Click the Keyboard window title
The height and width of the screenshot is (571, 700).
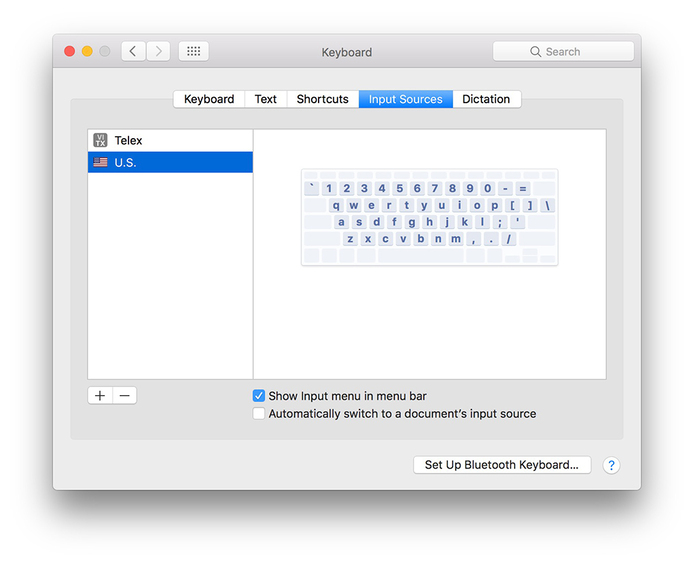[347, 52]
